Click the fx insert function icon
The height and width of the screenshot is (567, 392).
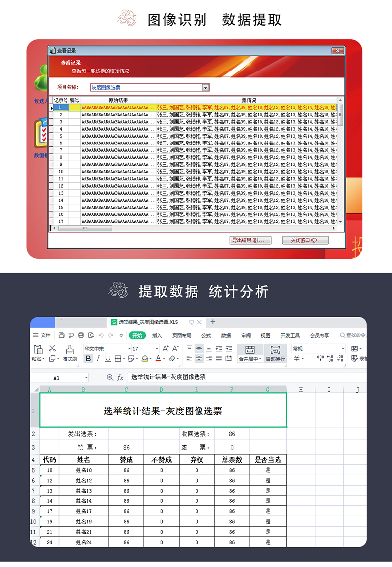tap(120, 378)
